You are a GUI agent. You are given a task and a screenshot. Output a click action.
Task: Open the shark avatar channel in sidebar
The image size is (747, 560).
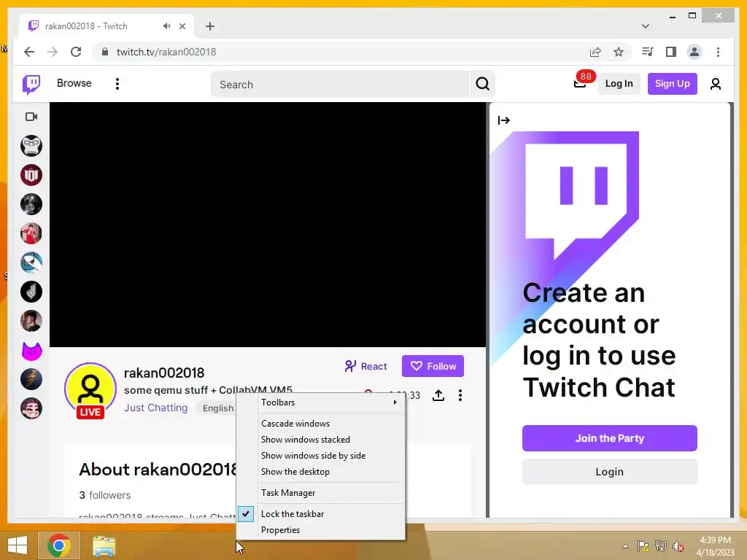coord(31,262)
